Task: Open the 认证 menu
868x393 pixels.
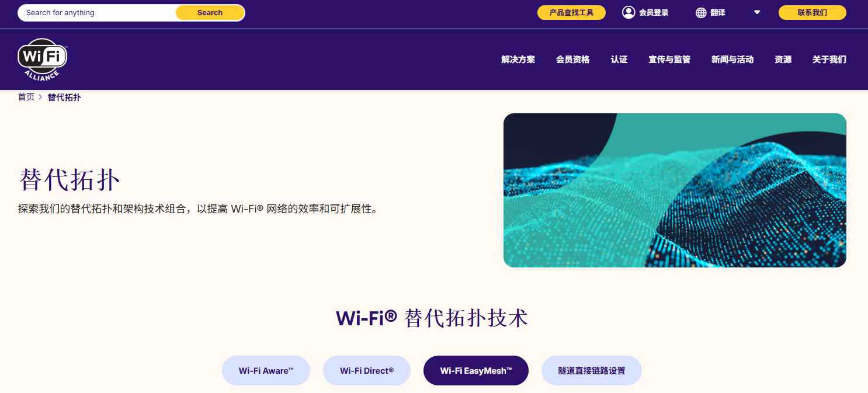Action: (x=619, y=60)
